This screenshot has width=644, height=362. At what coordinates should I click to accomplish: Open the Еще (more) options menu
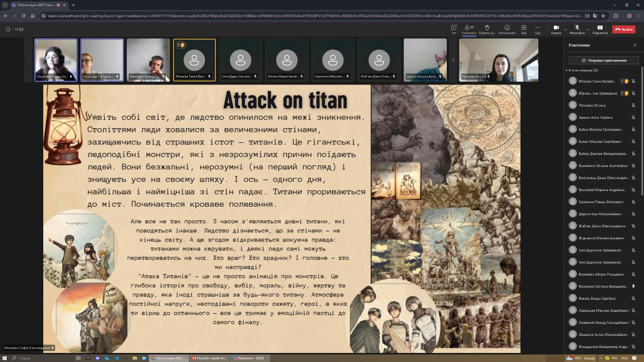coord(538,29)
